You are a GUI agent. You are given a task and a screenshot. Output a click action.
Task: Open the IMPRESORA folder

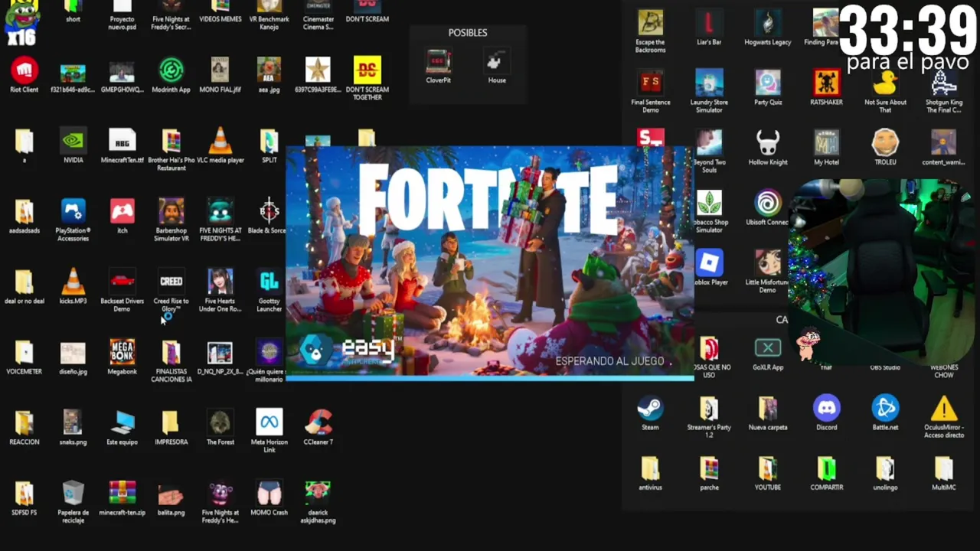(171, 423)
